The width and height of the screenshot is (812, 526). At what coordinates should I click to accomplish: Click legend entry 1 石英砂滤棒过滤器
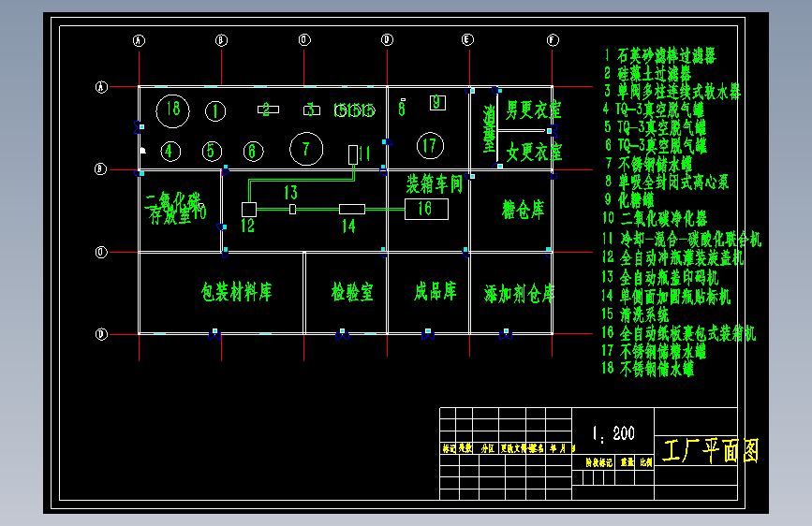pos(660,55)
